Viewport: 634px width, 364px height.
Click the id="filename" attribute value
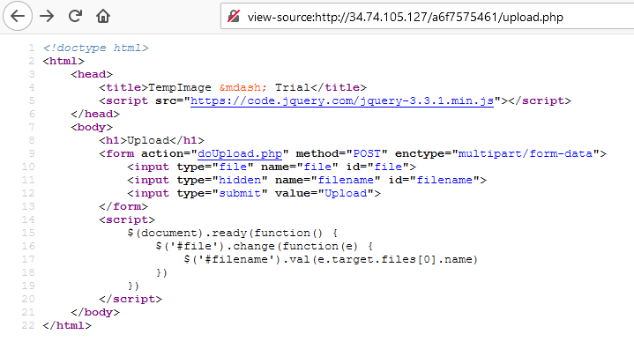tap(444, 180)
